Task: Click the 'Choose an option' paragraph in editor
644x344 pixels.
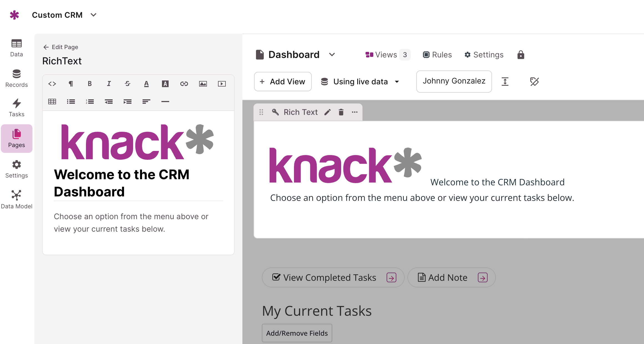Action: point(131,223)
